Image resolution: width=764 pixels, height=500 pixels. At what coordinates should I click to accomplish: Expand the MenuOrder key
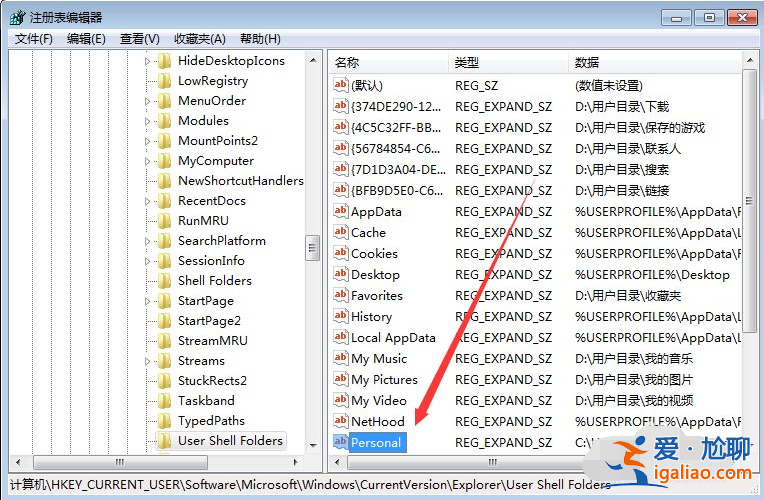tap(147, 101)
